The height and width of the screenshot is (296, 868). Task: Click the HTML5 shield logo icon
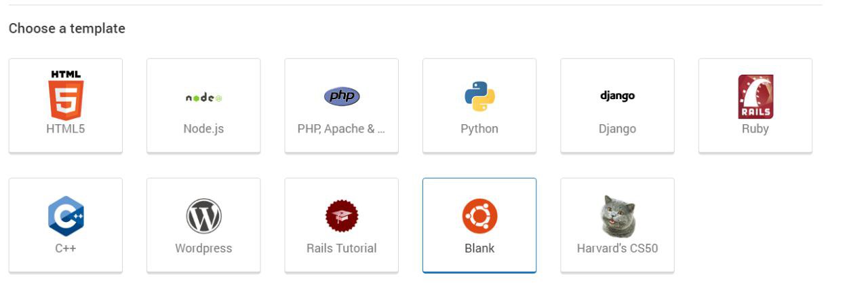coord(66,95)
